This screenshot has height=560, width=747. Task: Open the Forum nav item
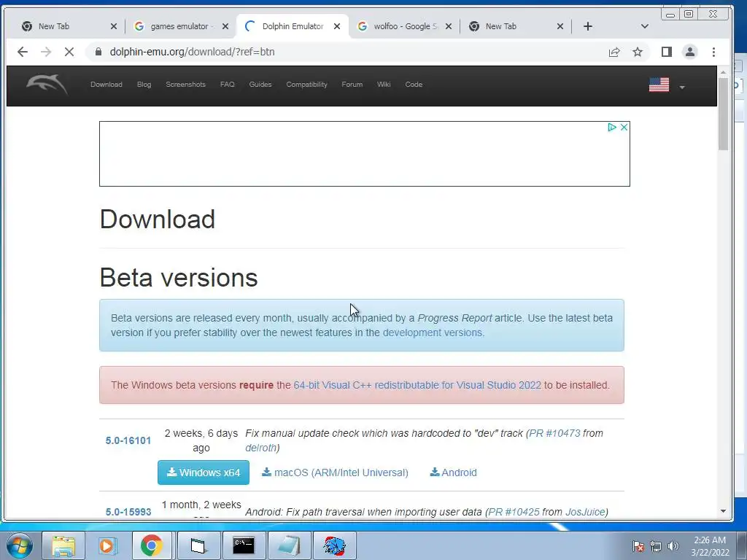[352, 85]
